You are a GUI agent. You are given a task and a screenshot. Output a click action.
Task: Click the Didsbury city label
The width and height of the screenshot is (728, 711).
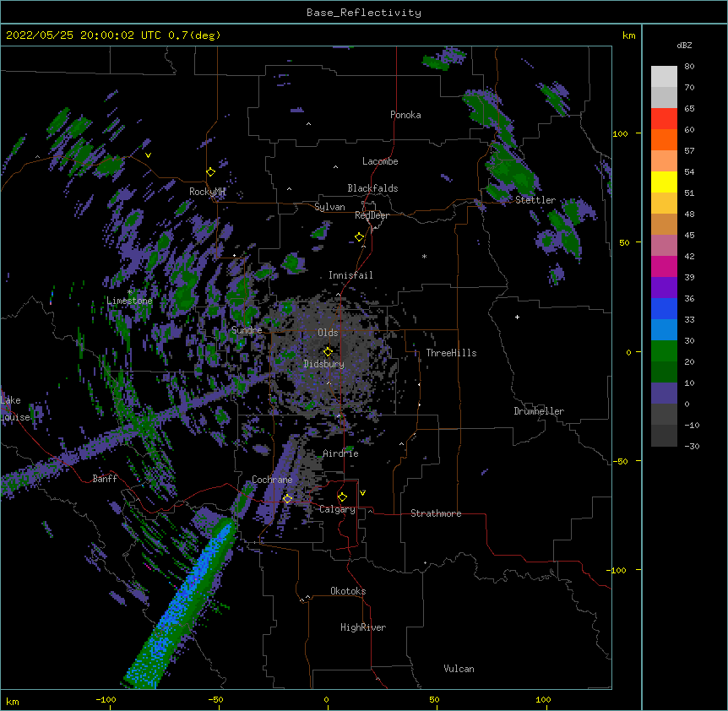pos(324,364)
